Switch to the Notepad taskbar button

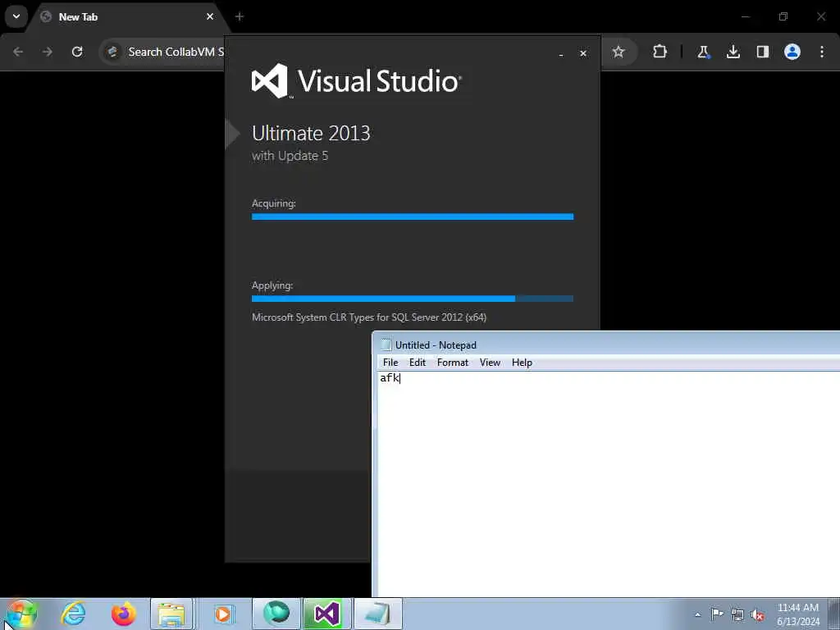(377, 614)
